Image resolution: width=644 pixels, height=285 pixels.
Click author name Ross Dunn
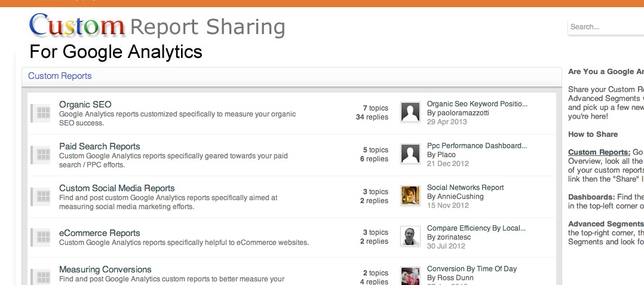coord(455,278)
